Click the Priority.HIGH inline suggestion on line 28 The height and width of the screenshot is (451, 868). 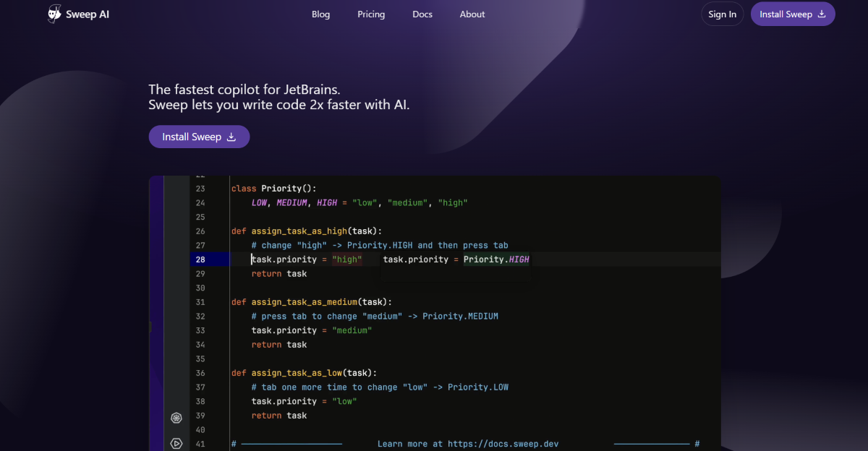[496, 259]
